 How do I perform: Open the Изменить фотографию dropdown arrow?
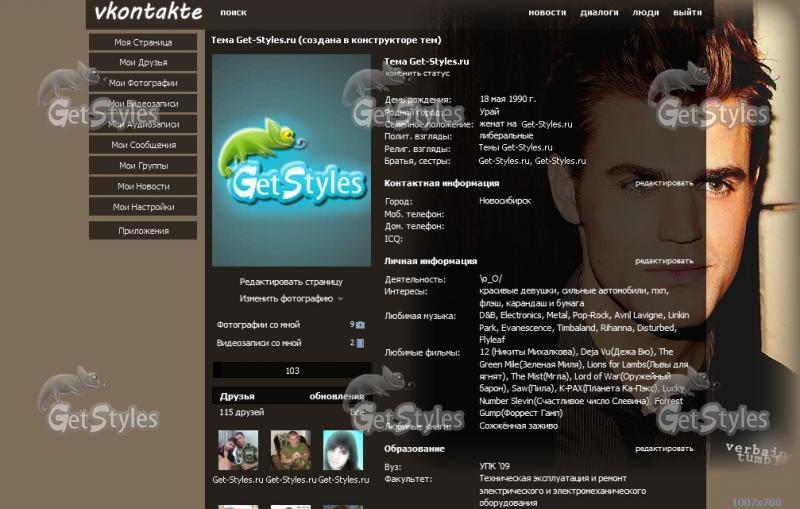(340, 299)
